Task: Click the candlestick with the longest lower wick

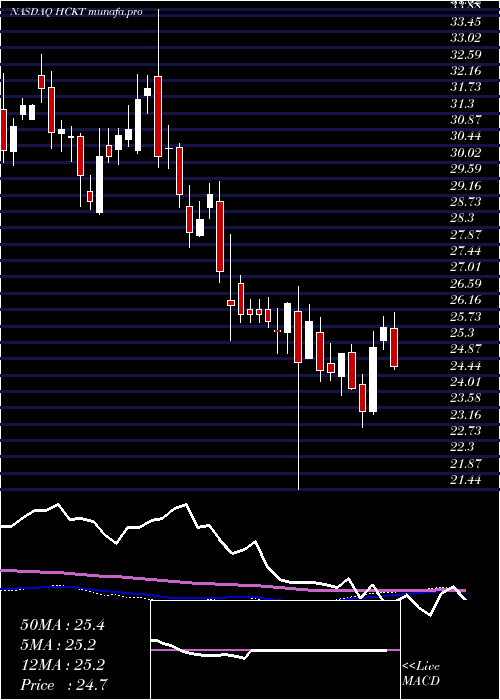Action: click(x=298, y=337)
